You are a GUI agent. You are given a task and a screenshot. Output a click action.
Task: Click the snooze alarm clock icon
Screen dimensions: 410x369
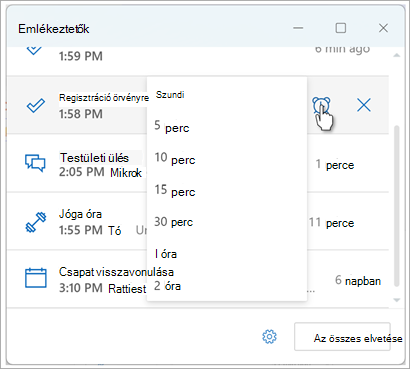(321, 106)
